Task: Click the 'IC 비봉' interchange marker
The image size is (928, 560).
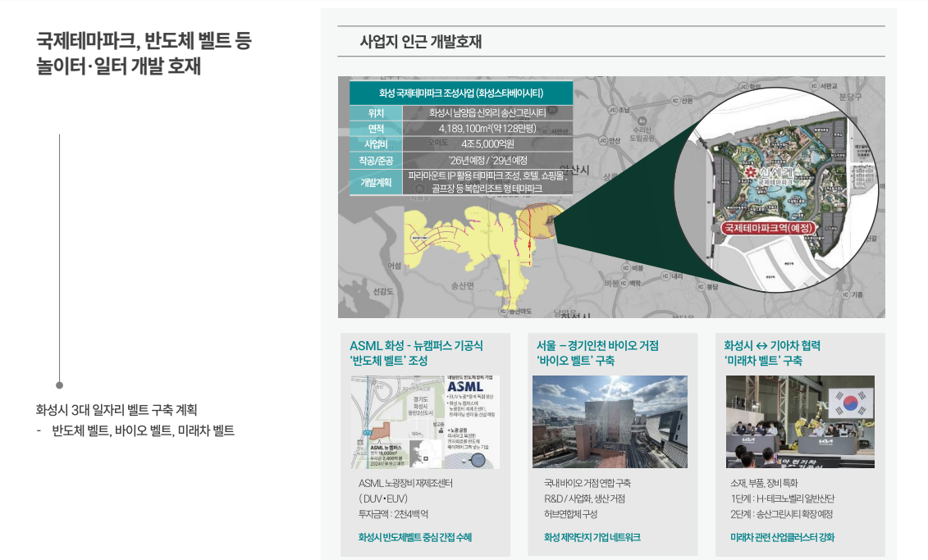Action: [x=632, y=268]
